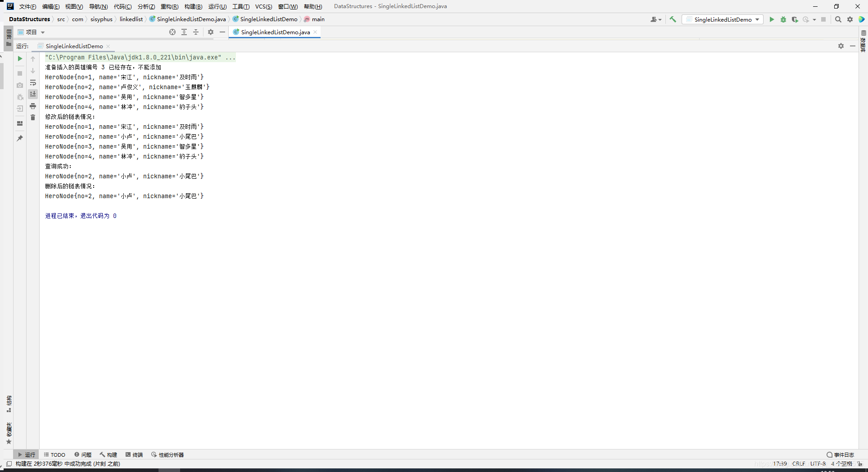Click linkedlist breadcrumb
The image size is (868, 472).
tap(131, 19)
